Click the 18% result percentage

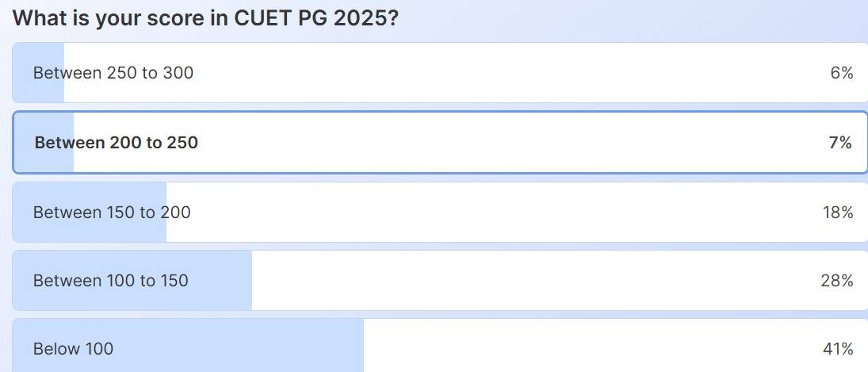(838, 213)
